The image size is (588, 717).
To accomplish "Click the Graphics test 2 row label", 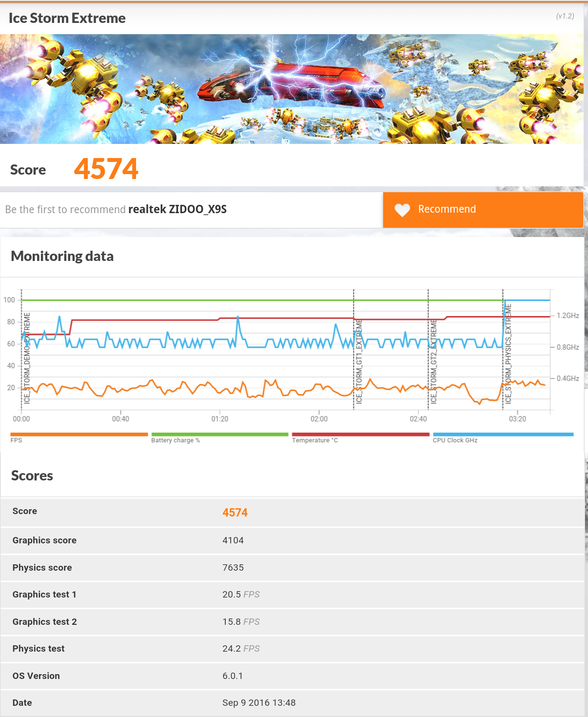I will tap(44, 622).
